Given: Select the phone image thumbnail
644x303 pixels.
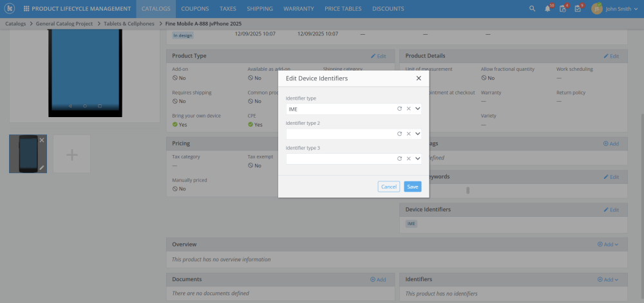Looking at the screenshot, I should pos(28,154).
